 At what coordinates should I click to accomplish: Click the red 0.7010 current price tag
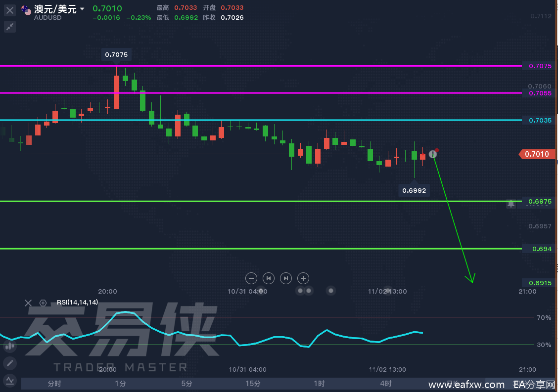point(537,154)
